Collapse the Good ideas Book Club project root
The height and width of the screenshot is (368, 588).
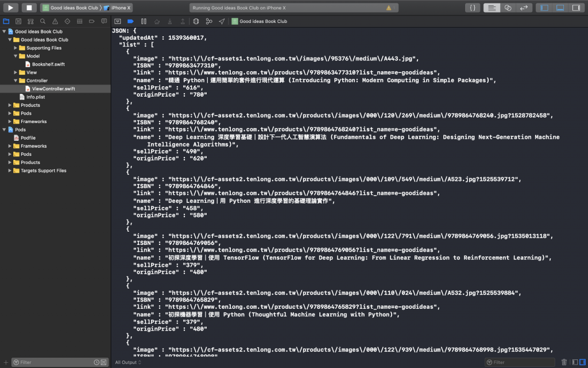pos(4,32)
